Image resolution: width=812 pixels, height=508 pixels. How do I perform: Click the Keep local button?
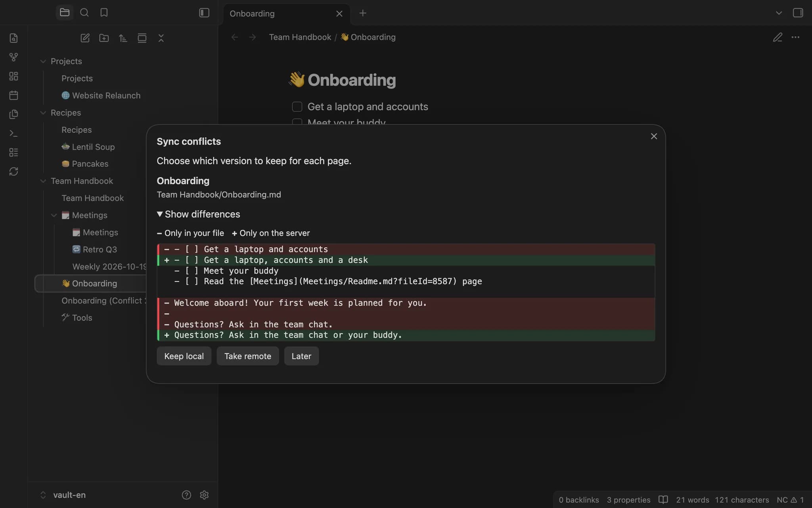point(184,356)
